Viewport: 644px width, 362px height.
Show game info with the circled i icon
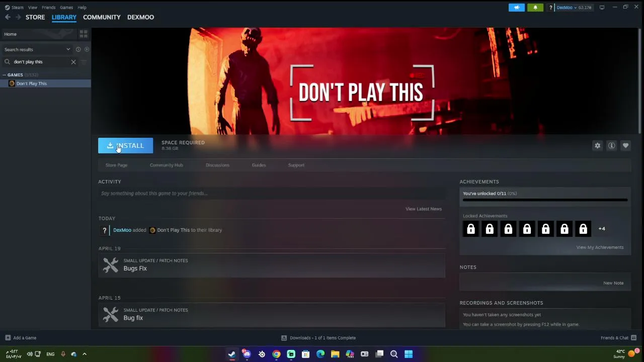point(611,146)
